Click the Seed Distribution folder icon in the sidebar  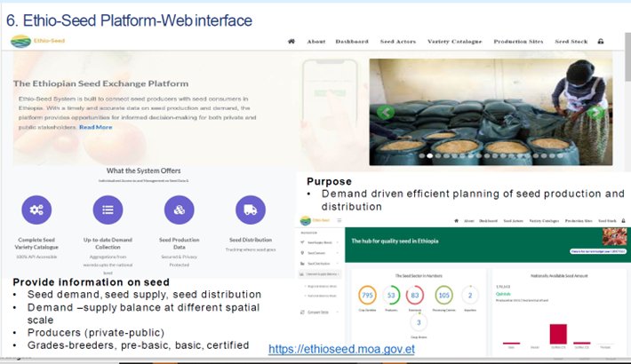click(302, 264)
